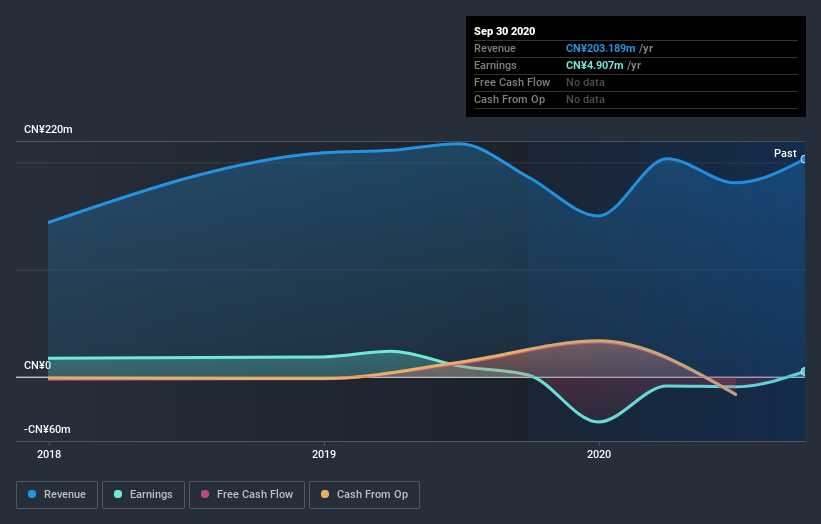Toggle the Revenue legend button
The height and width of the screenshot is (524, 821).
click(x=57, y=495)
